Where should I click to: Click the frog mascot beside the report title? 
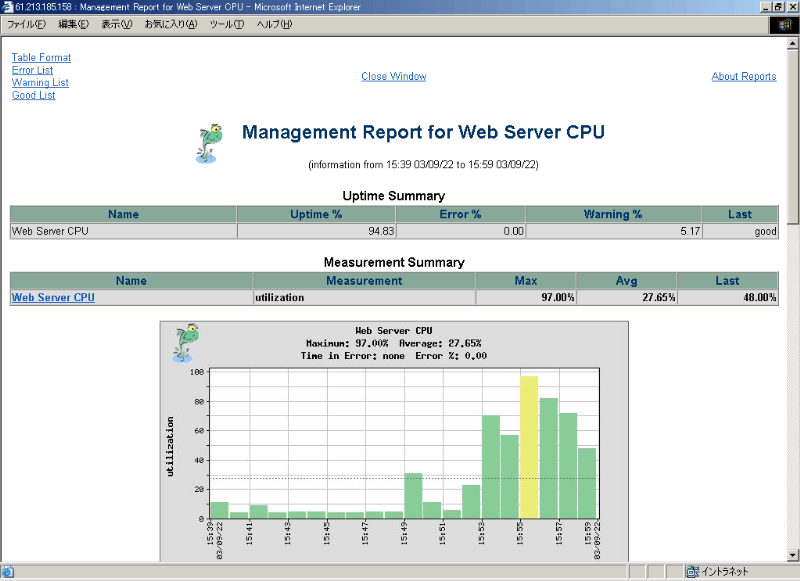pyautogui.click(x=208, y=143)
